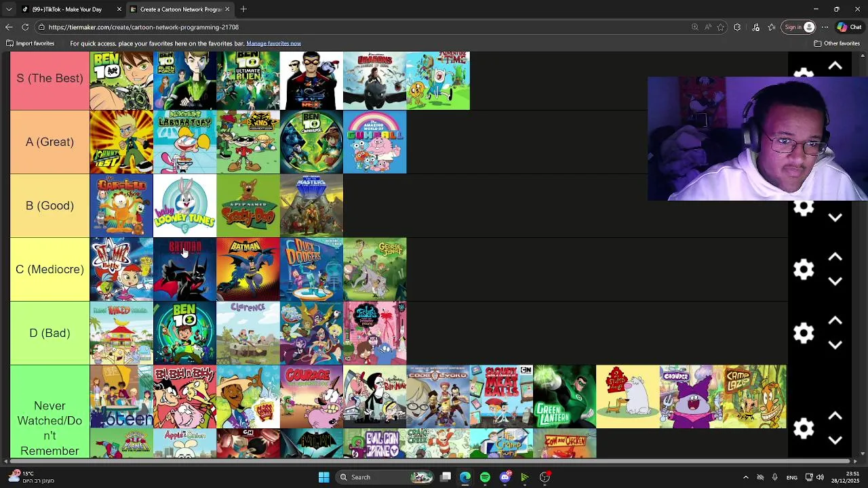Close the TikTok tab
868x488 pixels.
click(119, 9)
